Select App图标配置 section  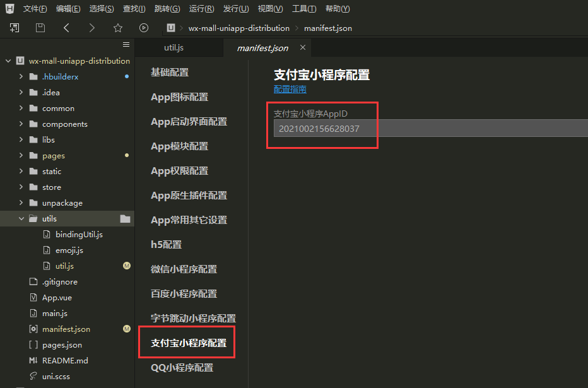179,97
